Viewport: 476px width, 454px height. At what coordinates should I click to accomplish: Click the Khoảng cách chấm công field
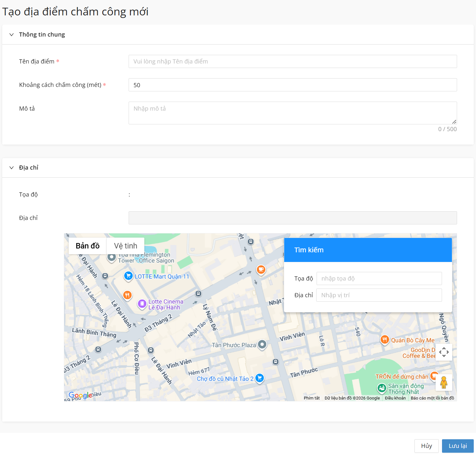coord(293,85)
